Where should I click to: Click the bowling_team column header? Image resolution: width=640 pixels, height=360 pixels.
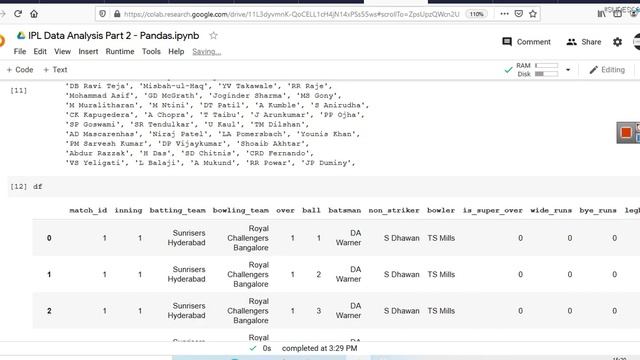[241, 210]
